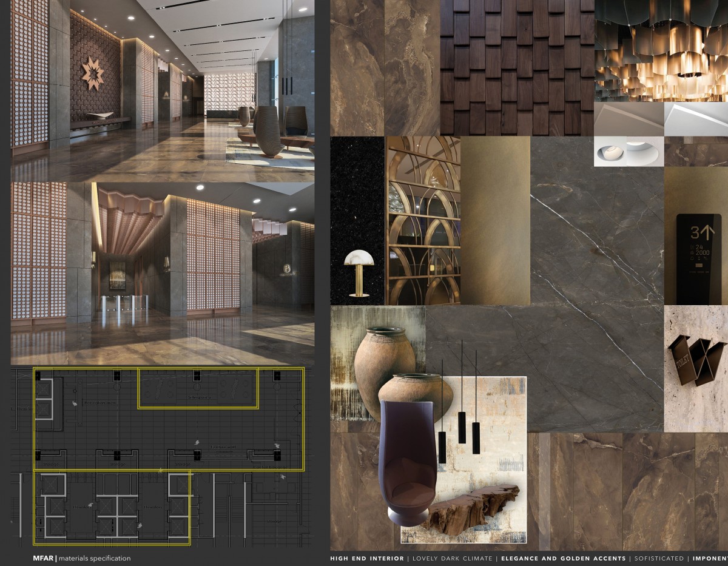
Task: Click the 'MFAR | materials specification' title
Action: point(82,558)
